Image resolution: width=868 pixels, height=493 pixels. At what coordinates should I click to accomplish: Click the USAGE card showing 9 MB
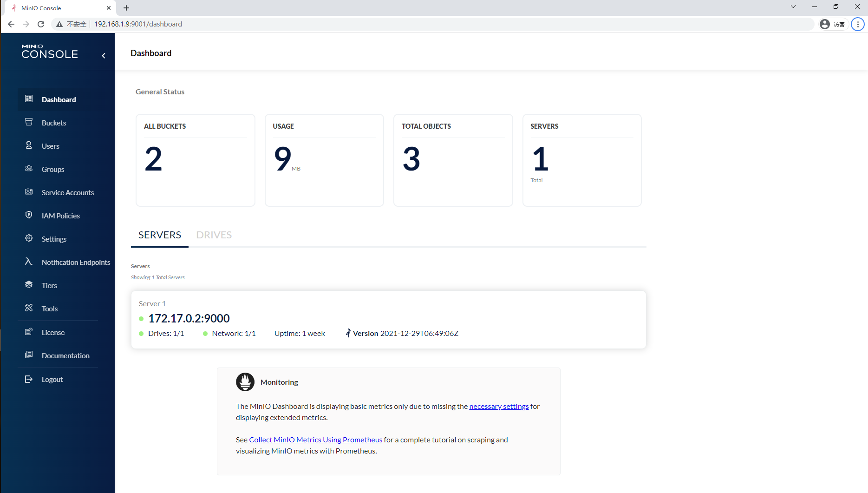pyautogui.click(x=324, y=160)
